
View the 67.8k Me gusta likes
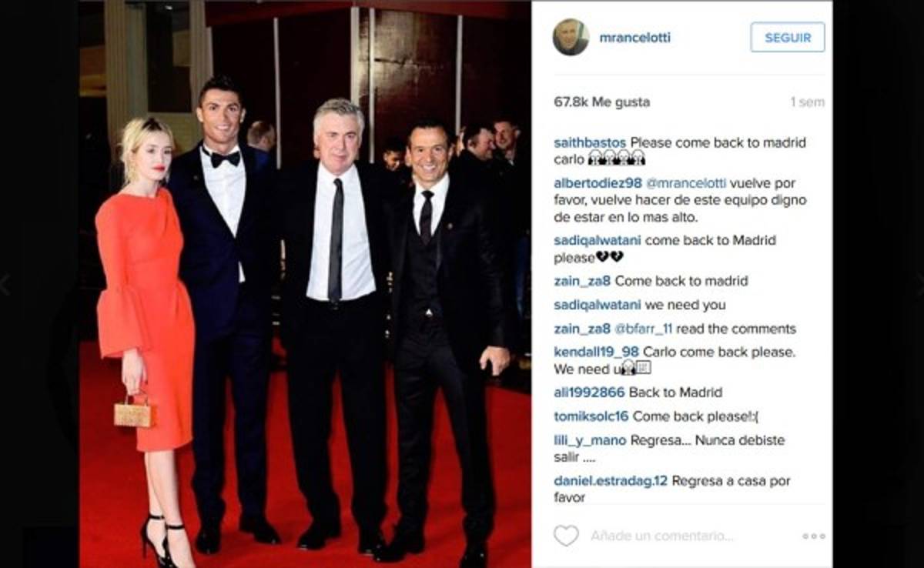point(602,102)
